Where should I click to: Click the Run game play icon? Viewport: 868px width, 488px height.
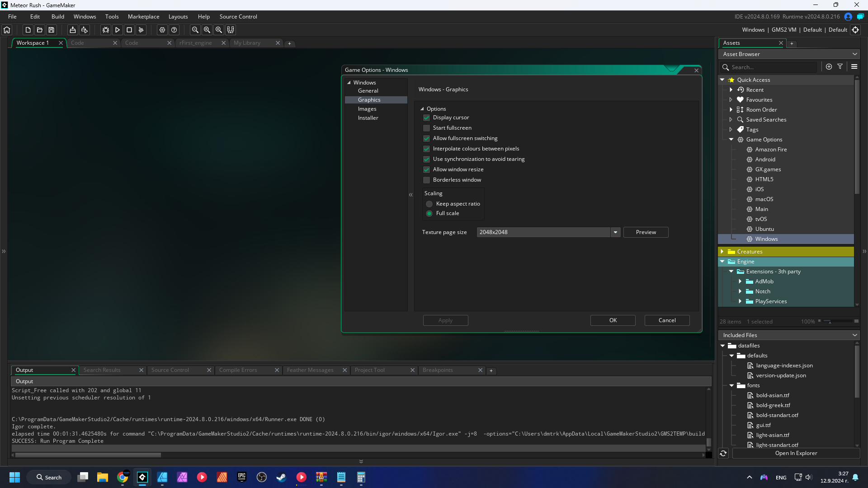click(x=118, y=30)
